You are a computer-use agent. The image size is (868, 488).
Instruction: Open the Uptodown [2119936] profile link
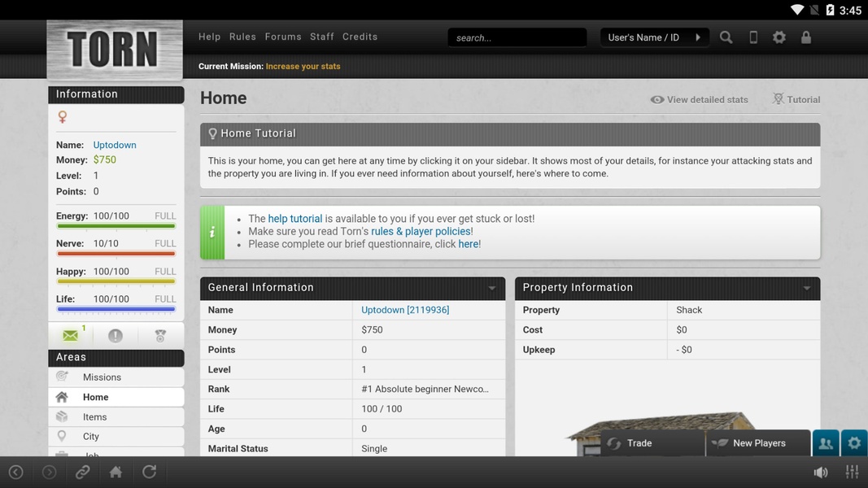[405, 310]
